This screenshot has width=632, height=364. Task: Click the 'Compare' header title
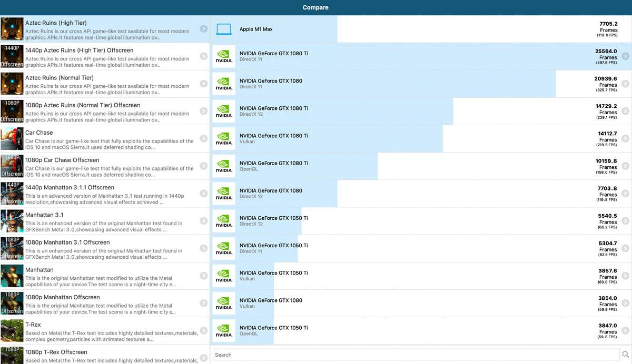(315, 7)
